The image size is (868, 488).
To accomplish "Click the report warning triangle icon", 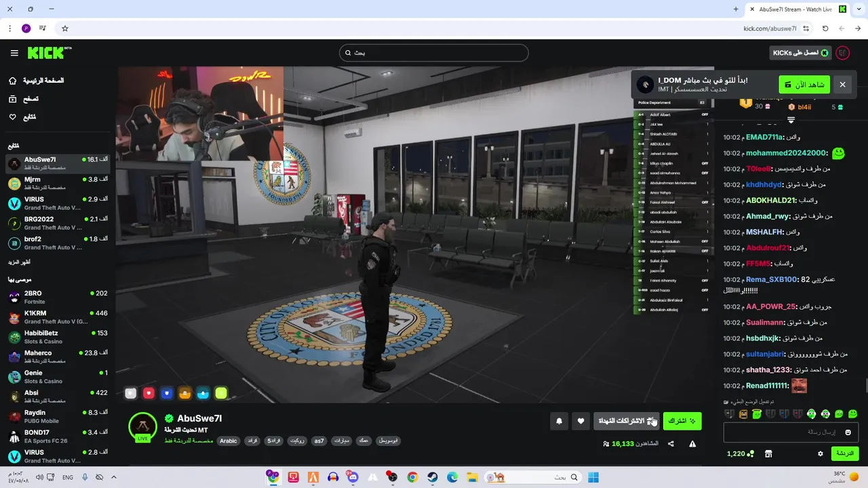I will [692, 444].
